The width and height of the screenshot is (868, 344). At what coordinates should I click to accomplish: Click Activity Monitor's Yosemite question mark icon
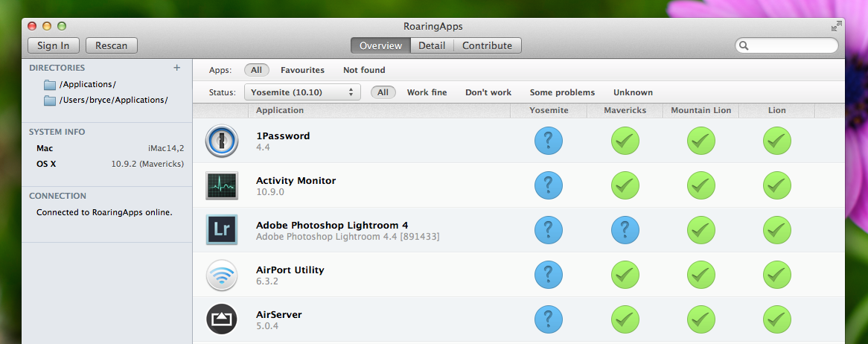coord(549,185)
